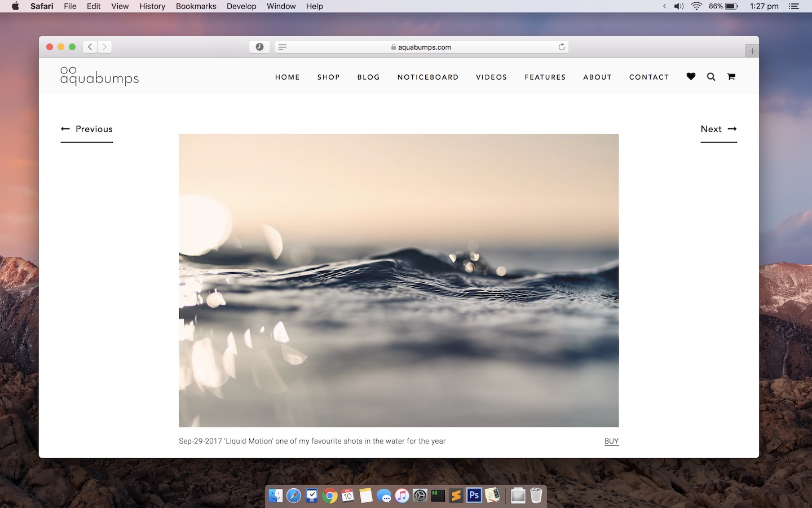Launch Photoshop from the Dock
Viewport: 812px width, 508px height.
(474, 495)
